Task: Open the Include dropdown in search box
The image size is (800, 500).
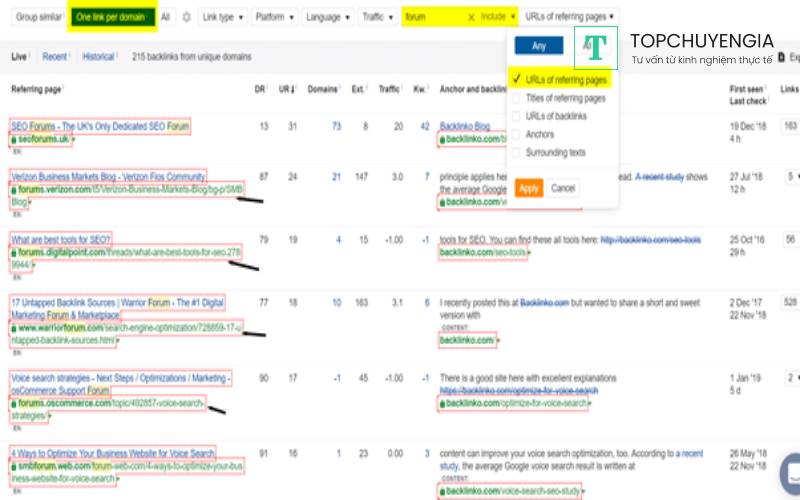Action: 498,17
